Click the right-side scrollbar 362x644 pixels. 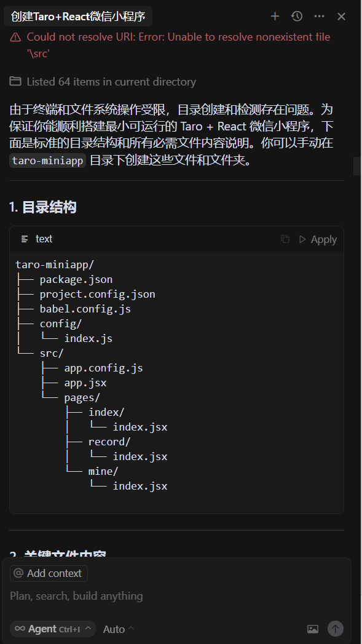pyautogui.click(x=357, y=166)
